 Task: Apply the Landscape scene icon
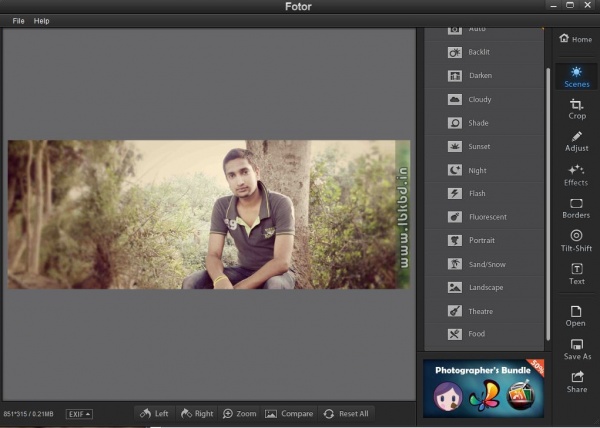[x=455, y=288]
